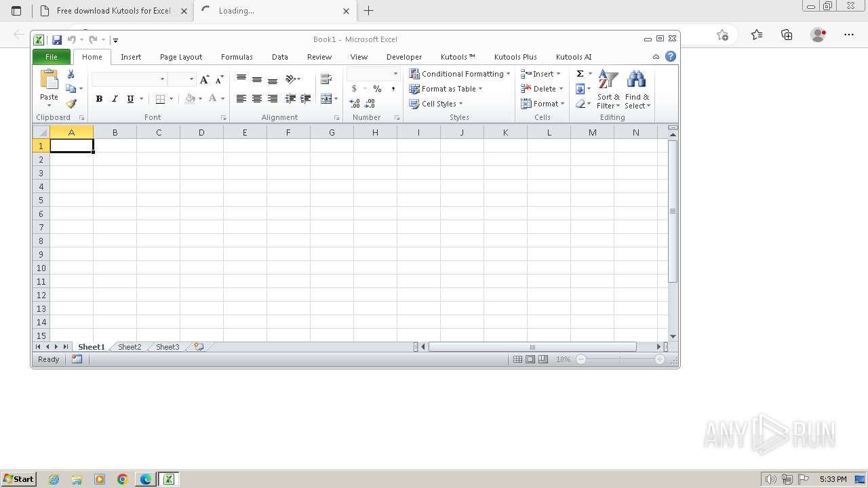
Task: Open the Kutools Plus tab
Action: 515,57
